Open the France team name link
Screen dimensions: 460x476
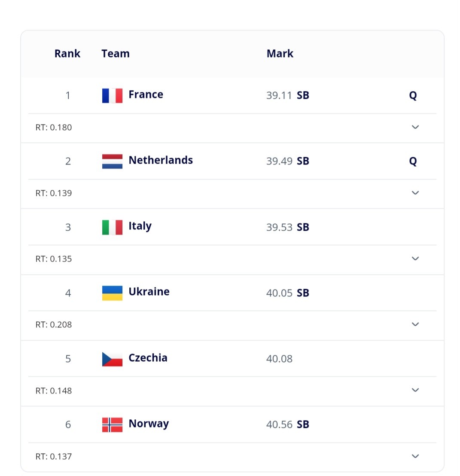point(146,95)
